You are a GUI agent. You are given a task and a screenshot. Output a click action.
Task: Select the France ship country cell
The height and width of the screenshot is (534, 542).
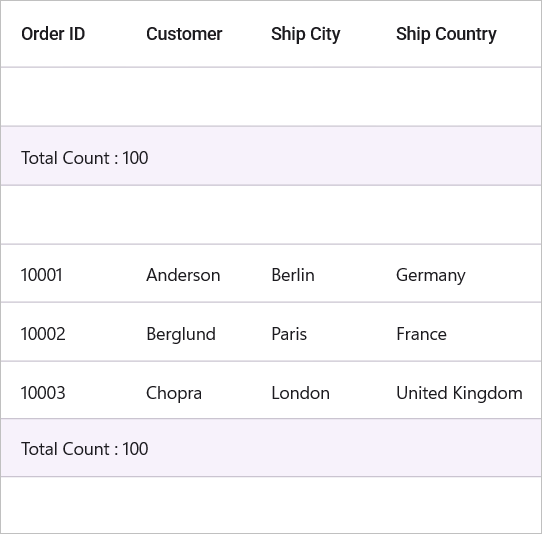click(x=458, y=332)
